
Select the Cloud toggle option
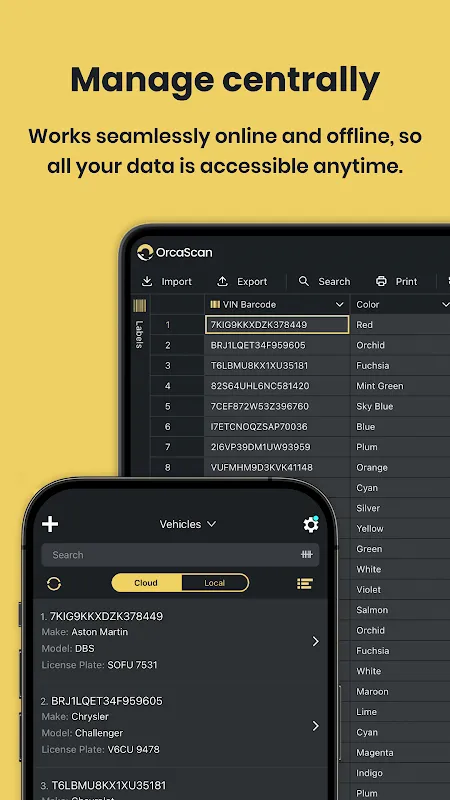point(146,583)
